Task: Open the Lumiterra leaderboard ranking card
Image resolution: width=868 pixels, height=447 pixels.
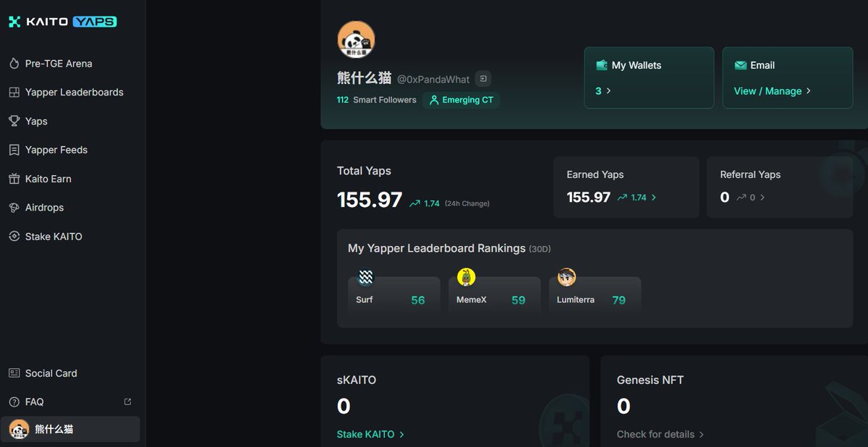Action: (595, 297)
